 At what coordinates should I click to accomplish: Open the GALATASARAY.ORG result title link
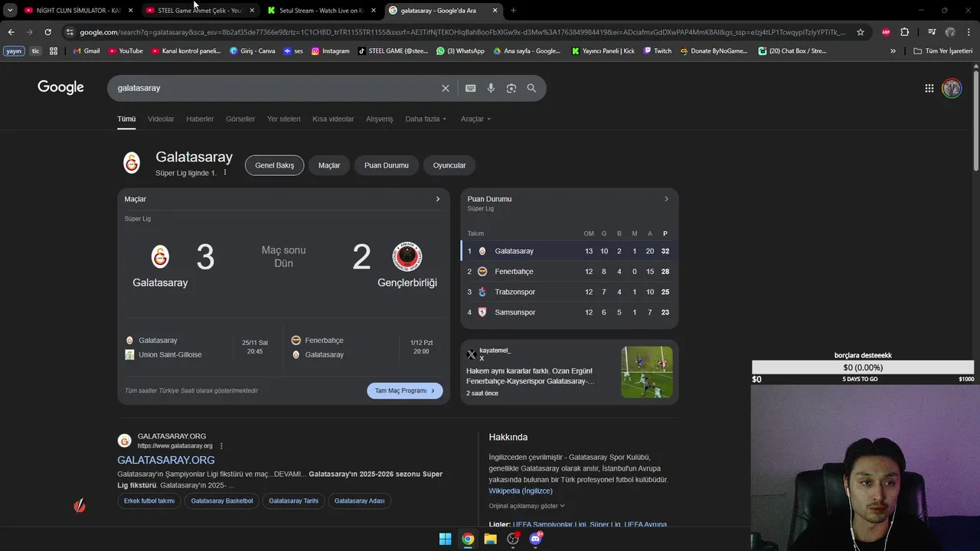click(165, 460)
